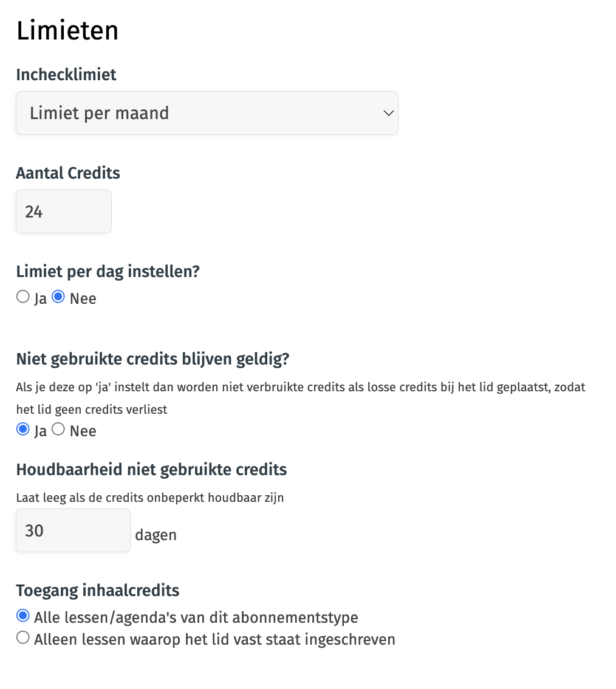Focus the Houdbaarheid days field showing 30

click(x=74, y=530)
